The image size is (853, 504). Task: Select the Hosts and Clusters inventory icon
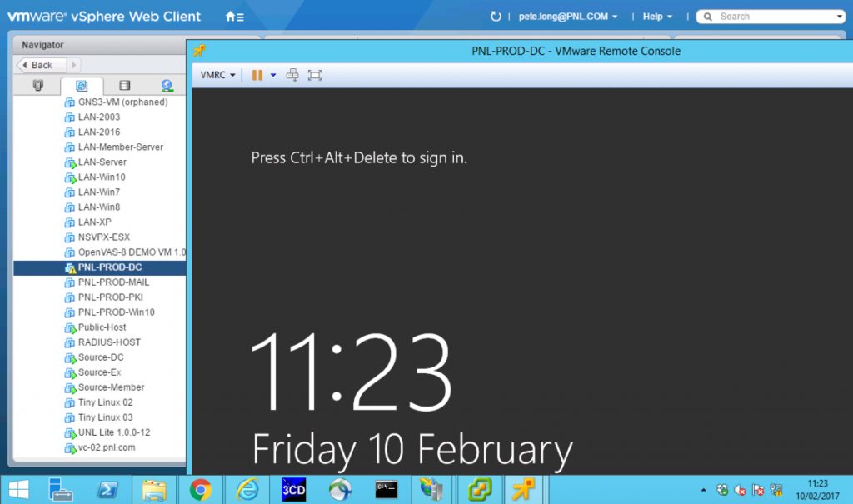pos(37,85)
